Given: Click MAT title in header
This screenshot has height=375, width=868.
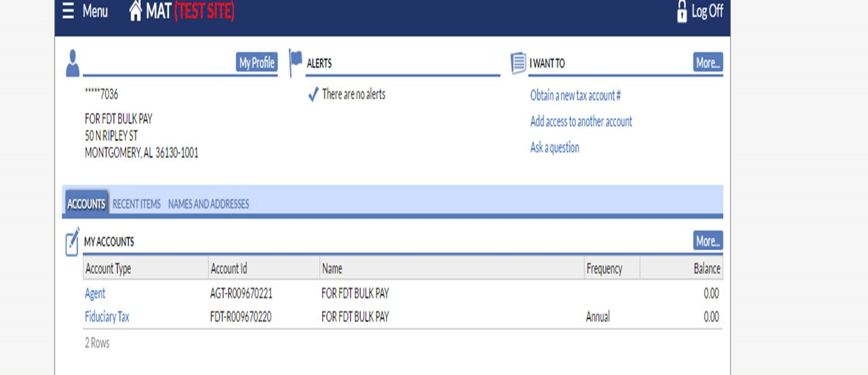Looking at the screenshot, I should coord(159,11).
